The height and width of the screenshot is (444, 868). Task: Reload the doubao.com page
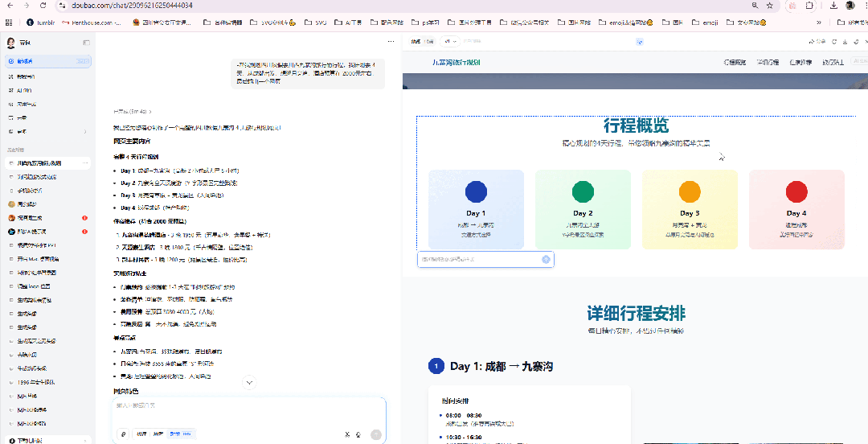[x=43, y=5]
